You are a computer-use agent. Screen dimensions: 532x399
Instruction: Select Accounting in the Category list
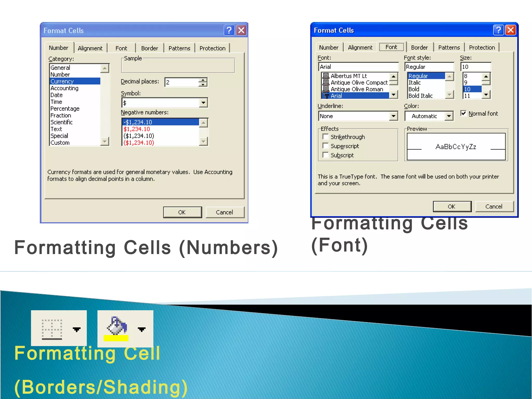pos(75,88)
